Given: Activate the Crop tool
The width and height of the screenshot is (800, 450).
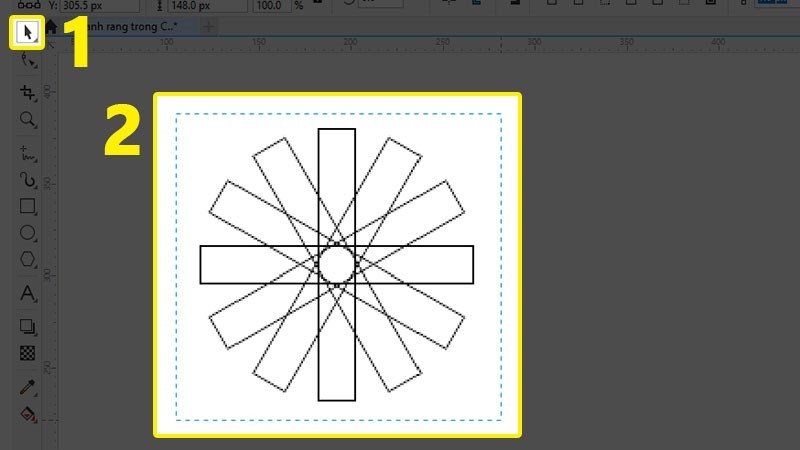Looking at the screenshot, I should pyautogui.click(x=27, y=92).
